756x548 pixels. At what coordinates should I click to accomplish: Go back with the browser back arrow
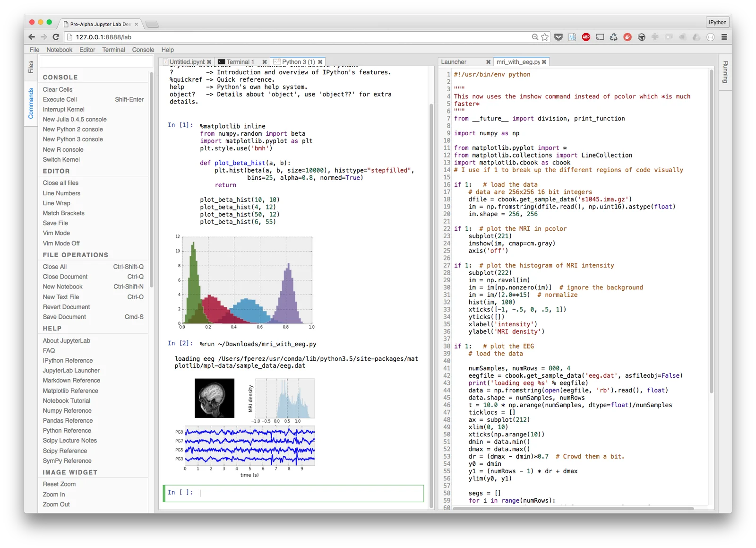(32, 37)
